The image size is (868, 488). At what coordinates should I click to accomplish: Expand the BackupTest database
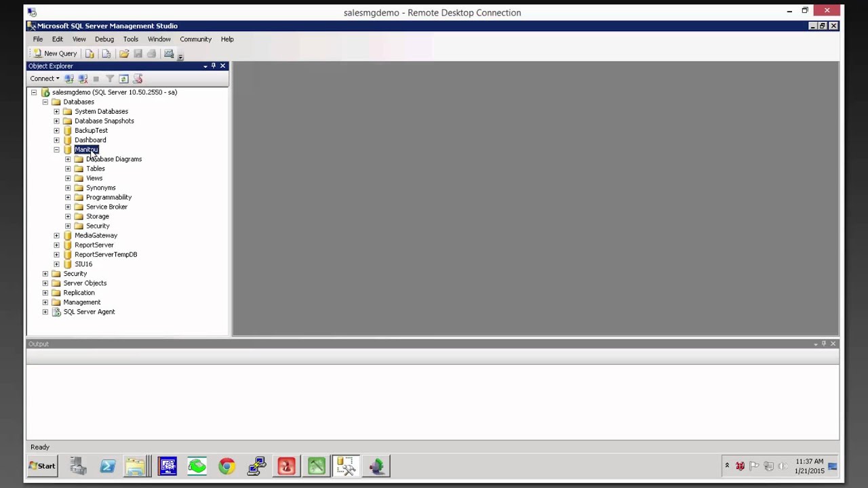point(57,130)
